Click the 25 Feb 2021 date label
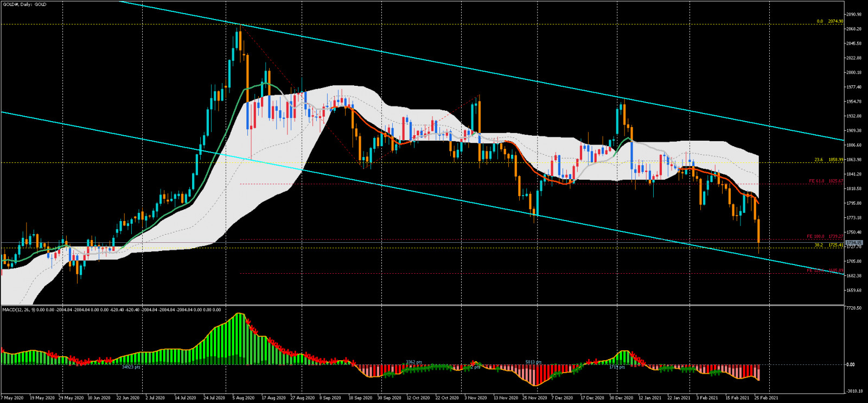 point(767,398)
